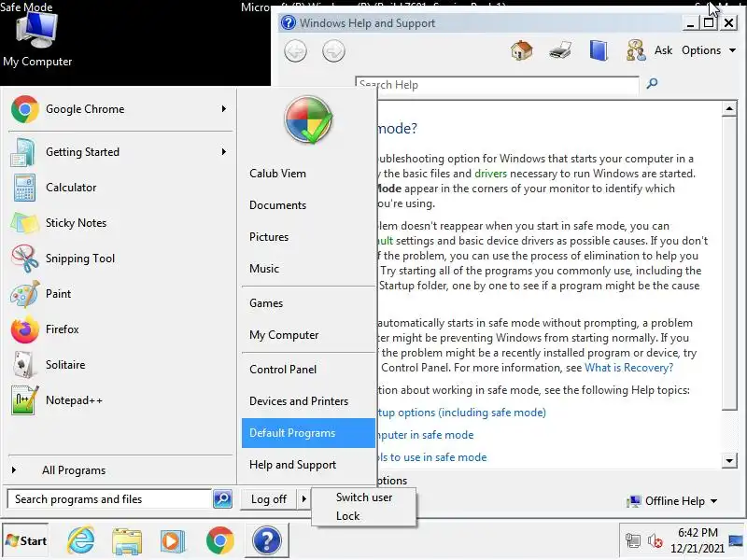This screenshot has width=747, height=560.
Task: Open Games from the Start menu
Action: [x=308, y=303]
